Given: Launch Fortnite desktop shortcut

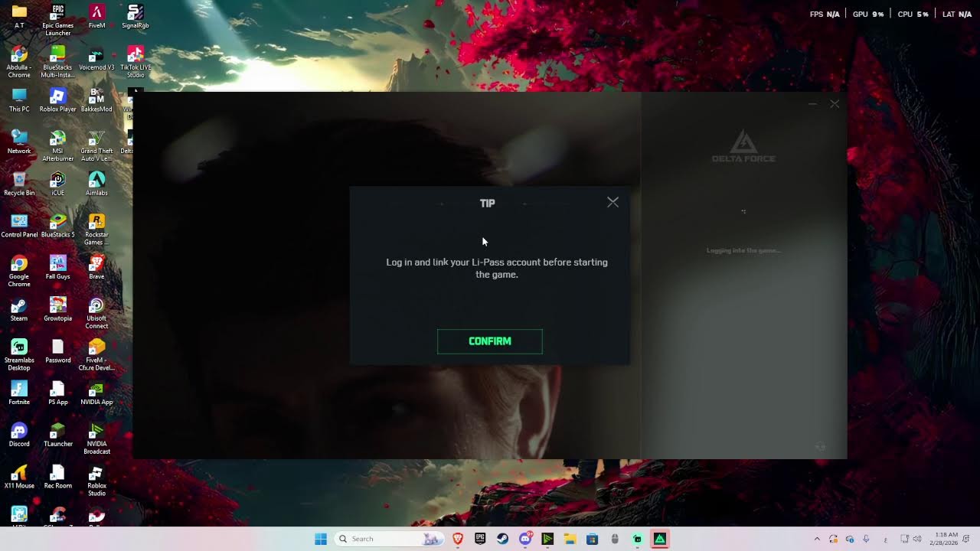Looking at the screenshot, I should pyautogui.click(x=19, y=393).
